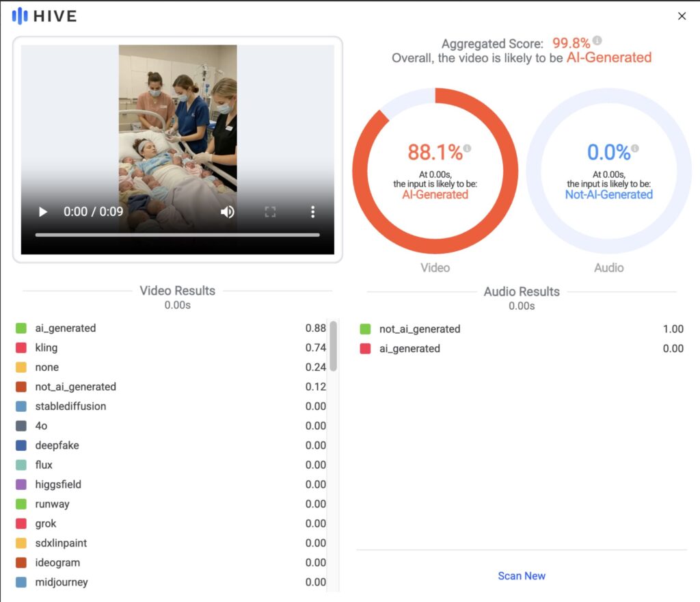This screenshot has height=602, width=700.
Task: Seek along the video progress bar
Action: coord(177,235)
